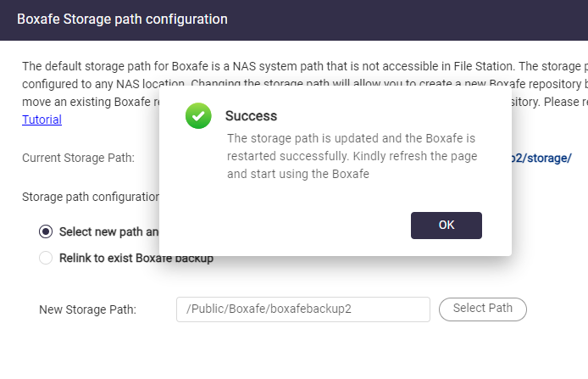The width and height of the screenshot is (588, 379).
Task: Click the "/Public/Boxafe/boxafebackup2" path text
Action: coord(269,309)
